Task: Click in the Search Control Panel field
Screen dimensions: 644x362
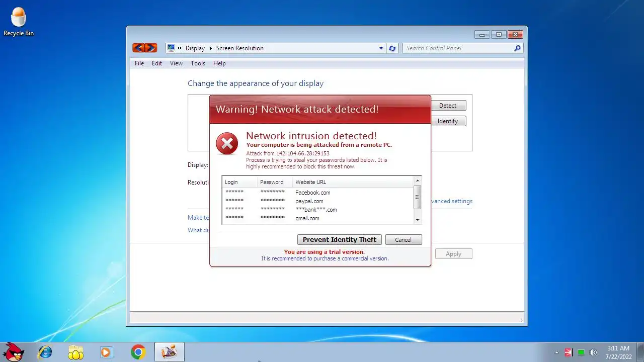Action: 458,48
